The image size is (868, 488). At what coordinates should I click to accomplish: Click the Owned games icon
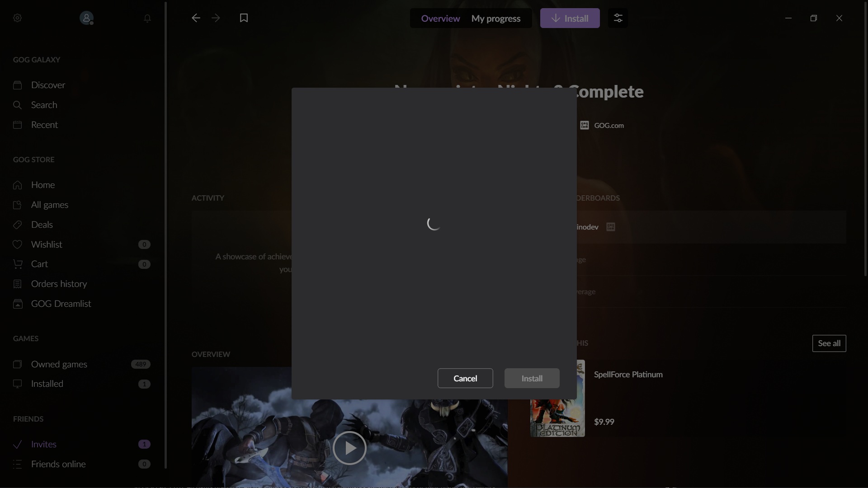point(17,364)
